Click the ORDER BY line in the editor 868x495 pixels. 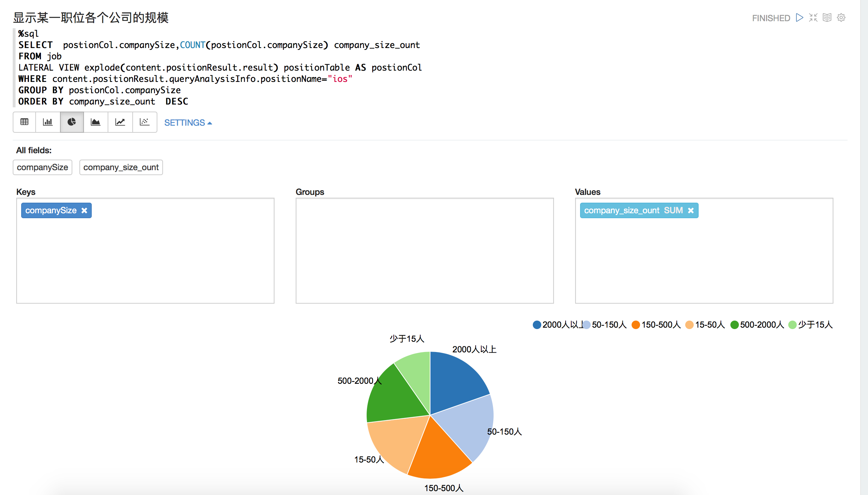point(103,101)
